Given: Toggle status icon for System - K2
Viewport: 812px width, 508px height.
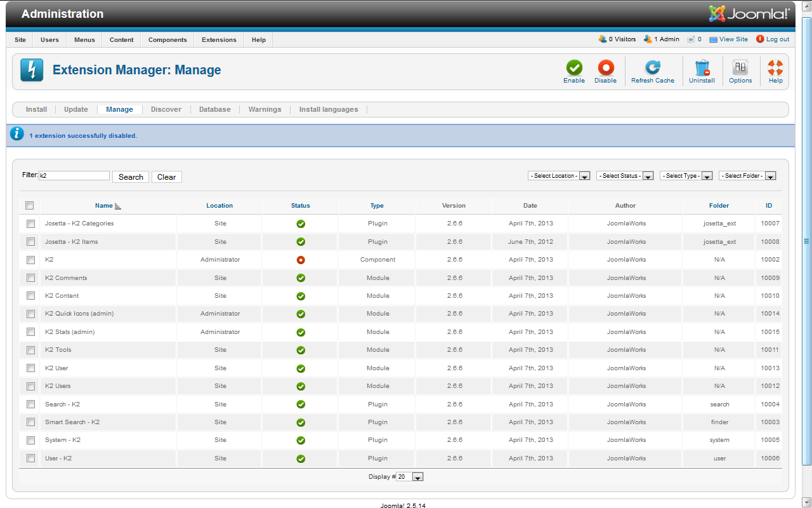Looking at the screenshot, I should [x=301, y=440].
